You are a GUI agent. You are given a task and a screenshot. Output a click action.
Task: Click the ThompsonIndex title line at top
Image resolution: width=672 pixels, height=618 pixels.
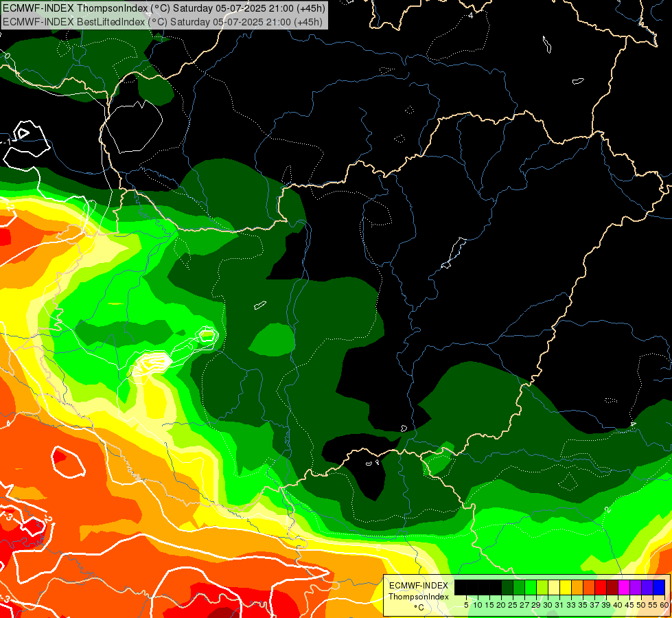[x=164, y=8]
